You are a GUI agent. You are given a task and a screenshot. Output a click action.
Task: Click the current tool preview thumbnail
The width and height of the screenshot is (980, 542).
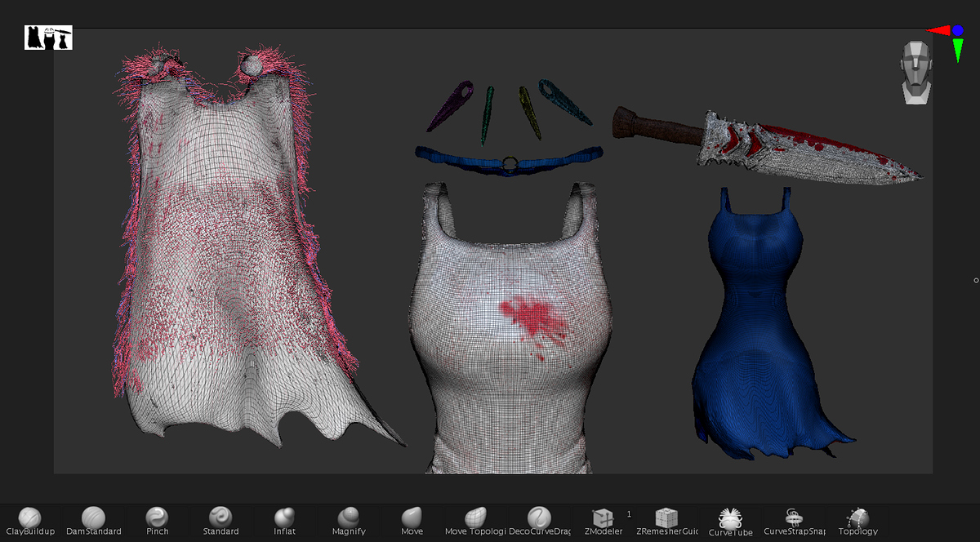48,38
